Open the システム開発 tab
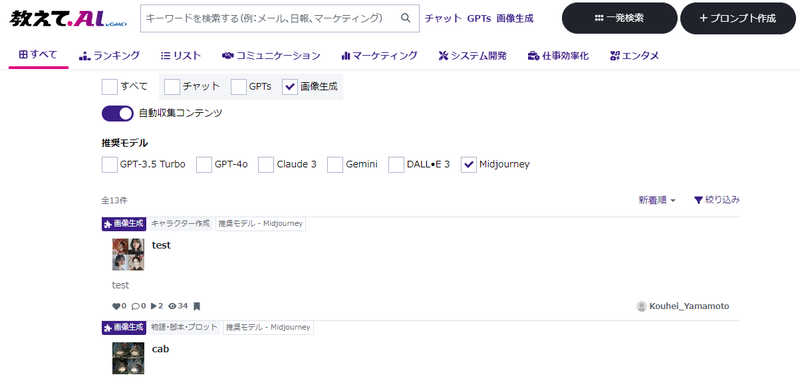Screen dimensions: 800x378 [x=472, y=56]
